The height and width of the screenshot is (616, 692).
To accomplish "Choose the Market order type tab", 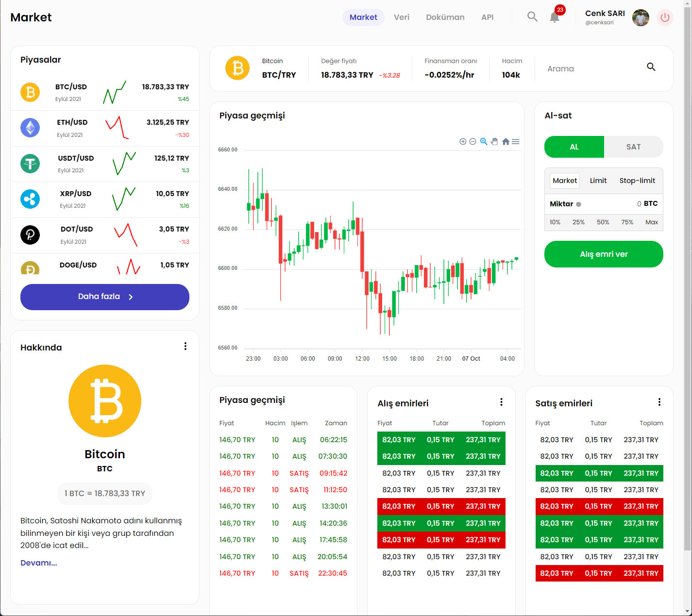I will pos(565,181).
